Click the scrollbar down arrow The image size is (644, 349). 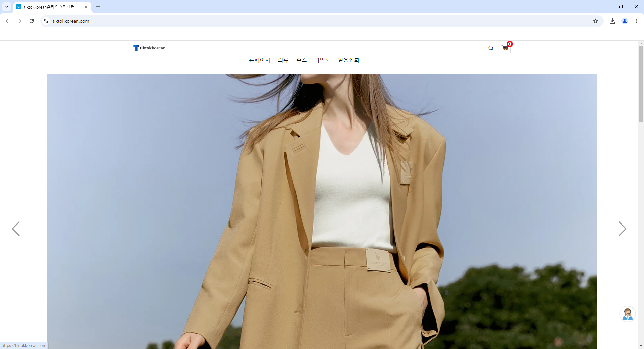pos(641,346)
